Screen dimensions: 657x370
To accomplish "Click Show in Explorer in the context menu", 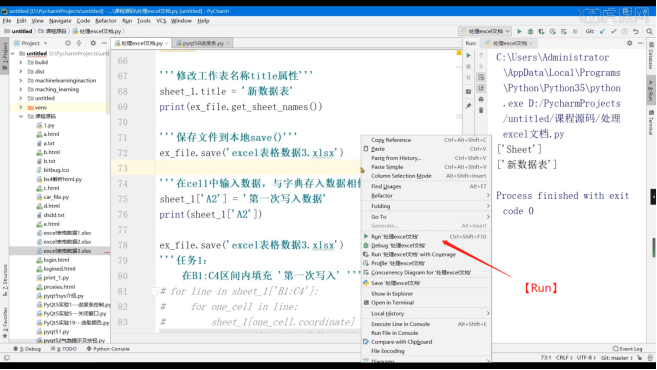I will [427, 294].
